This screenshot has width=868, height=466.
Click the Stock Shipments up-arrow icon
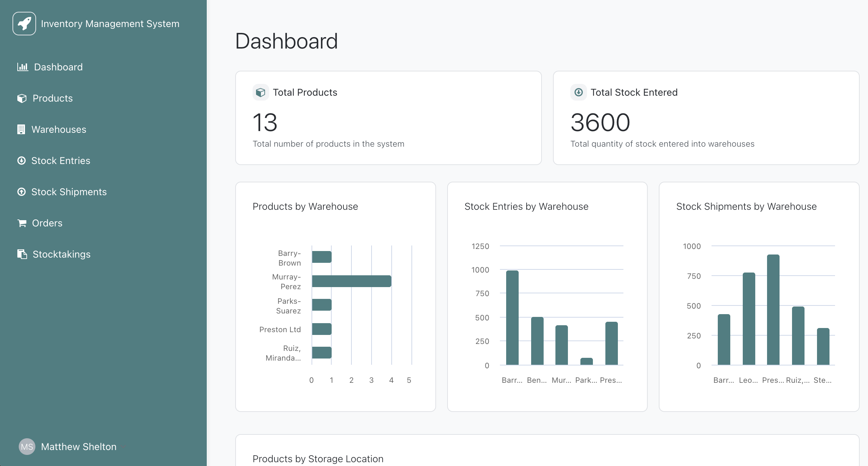click(22, 192)
